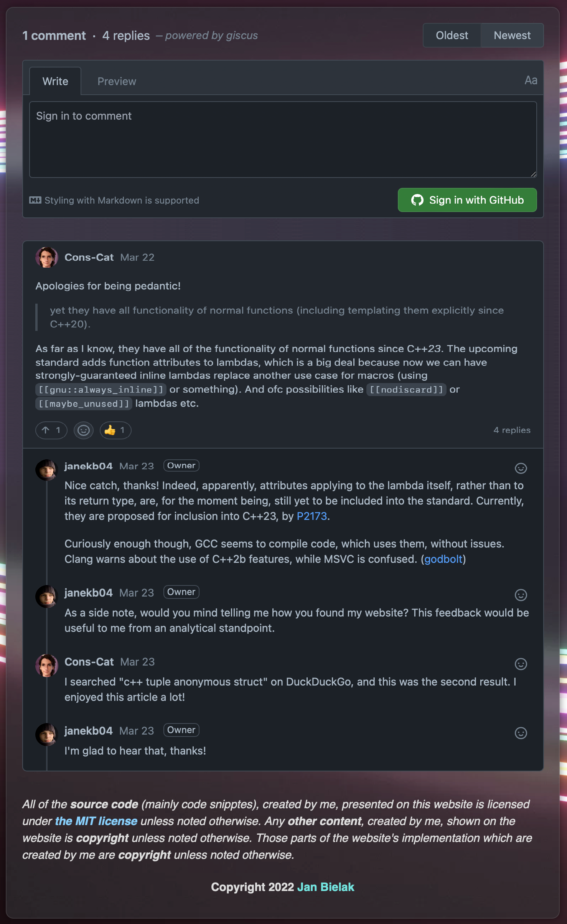Select the Write tab
The image size is (567, 924).
click(55, 81)
